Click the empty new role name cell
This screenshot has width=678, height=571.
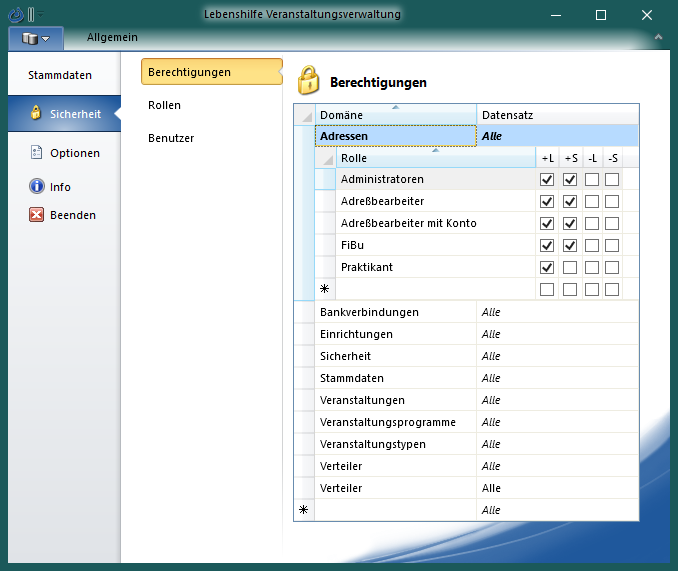[x=436, y=289]
